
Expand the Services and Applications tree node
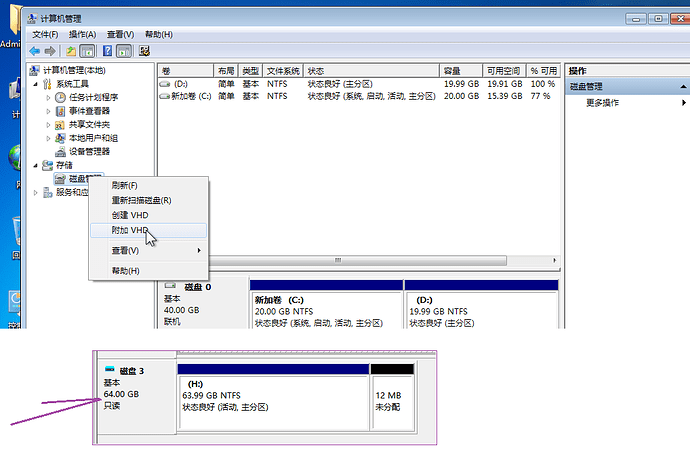pyautogui.click(x=37, y=192)
